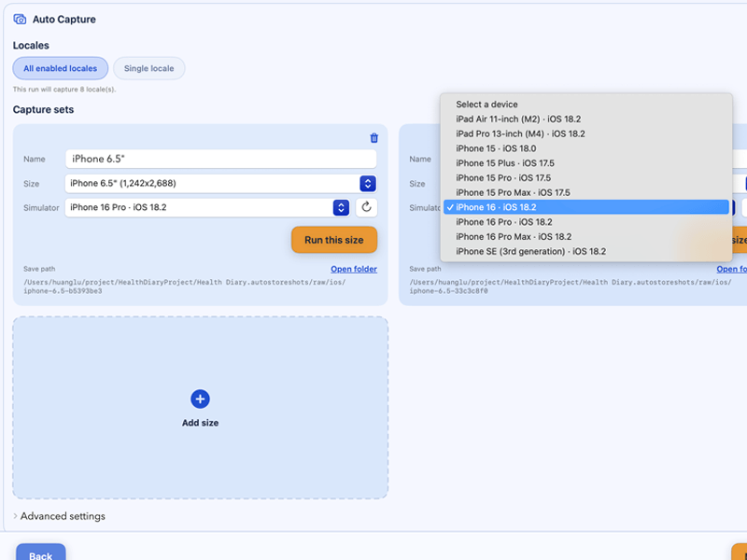
Task: Click the Select a device menu header
Action: point(586,105)
